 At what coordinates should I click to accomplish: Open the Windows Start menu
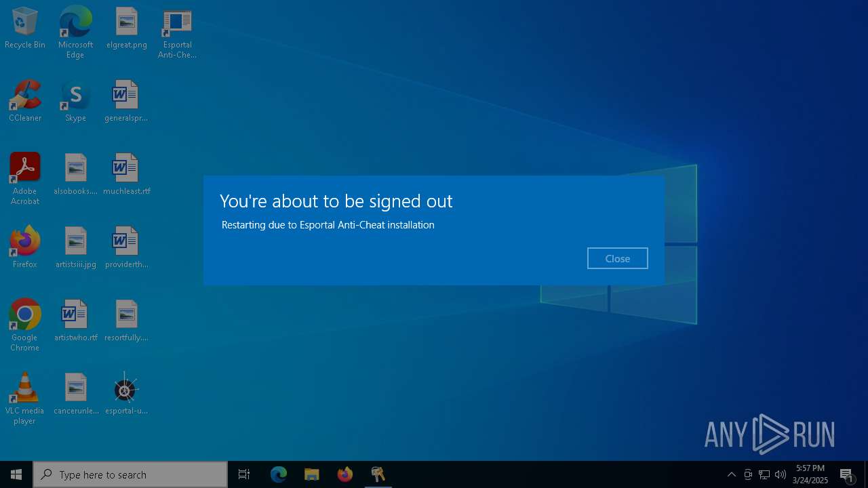[x=16, y=474]
